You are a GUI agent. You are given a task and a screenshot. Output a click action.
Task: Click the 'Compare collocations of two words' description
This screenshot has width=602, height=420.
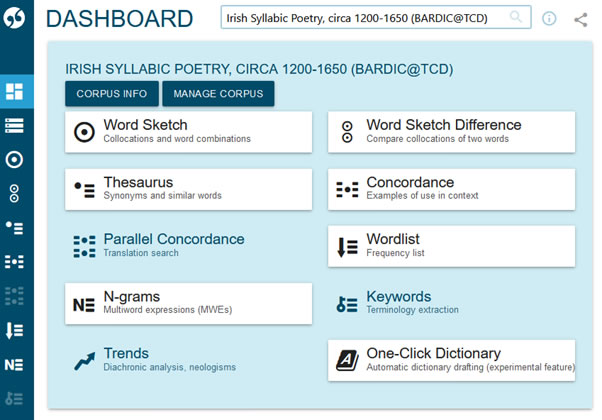[437, 139]
